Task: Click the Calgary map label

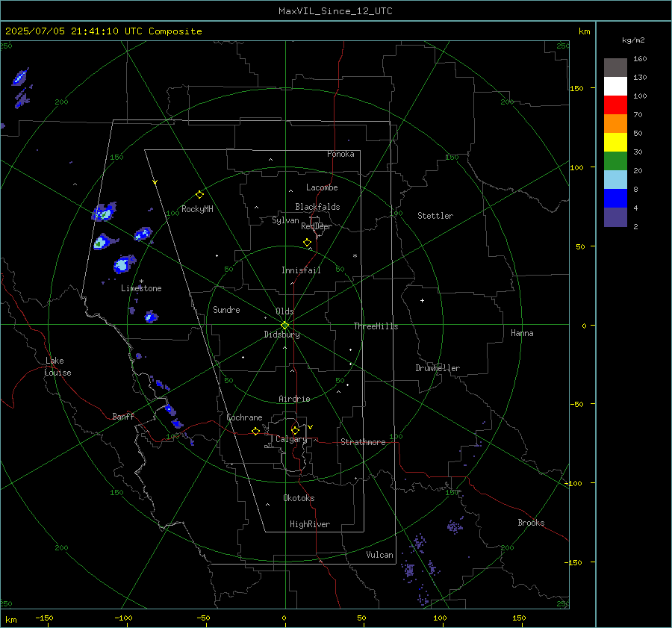Action: click(291, 439)
